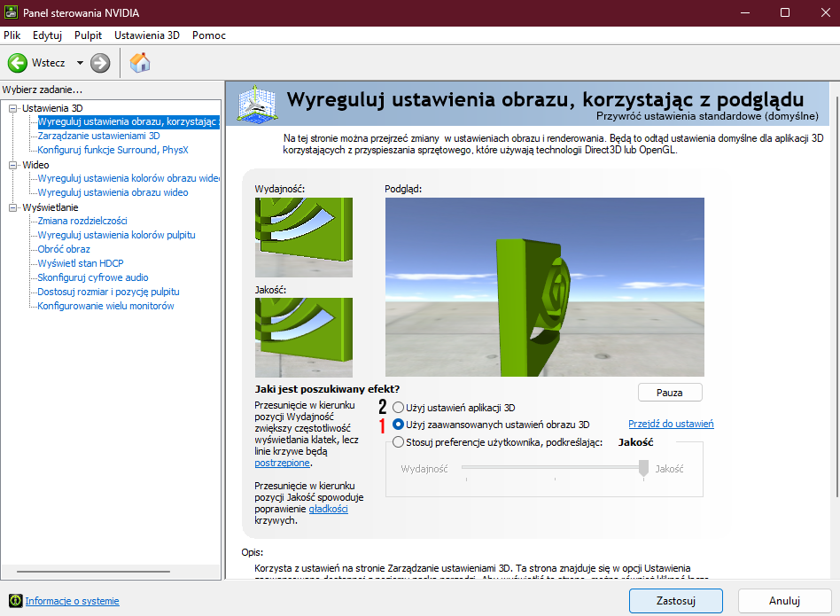Open the Informacje o systemie link

pyautogui.click(x=73, y=601)
